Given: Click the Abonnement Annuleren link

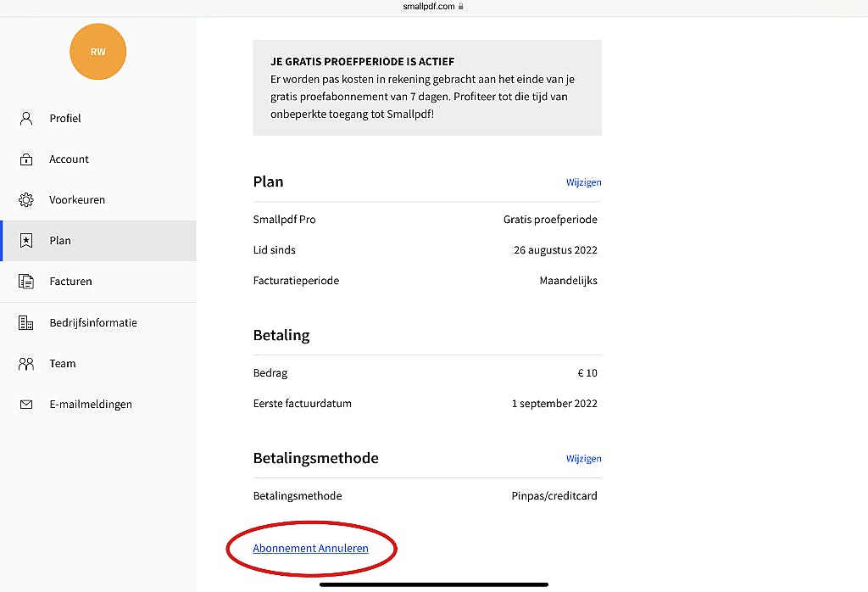Looking at the screenshot, I should [310, 549].
